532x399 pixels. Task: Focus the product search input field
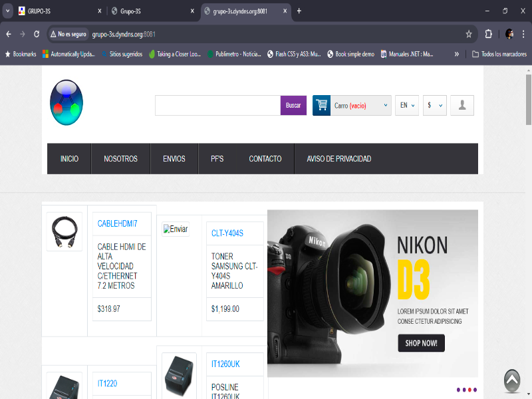(218, 106)
